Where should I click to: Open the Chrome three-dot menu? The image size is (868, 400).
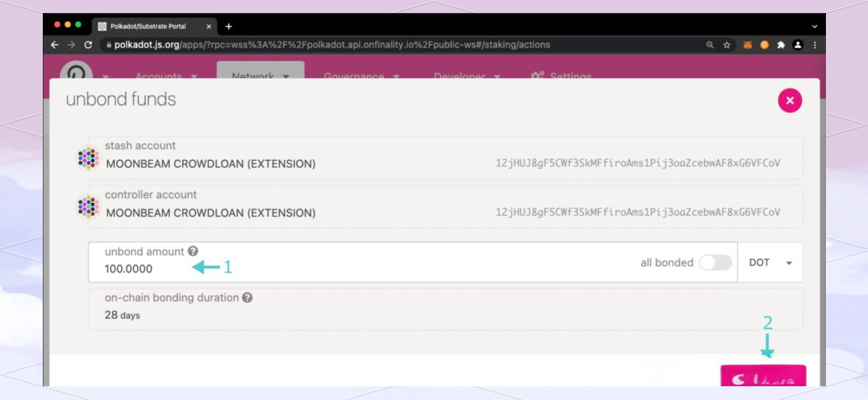(x=815, y=45)
